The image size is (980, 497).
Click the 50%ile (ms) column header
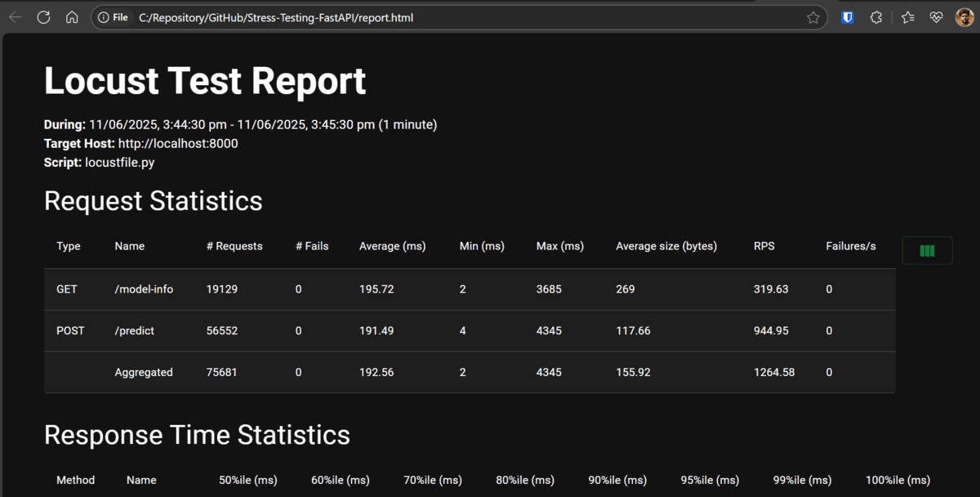[248, 480]
